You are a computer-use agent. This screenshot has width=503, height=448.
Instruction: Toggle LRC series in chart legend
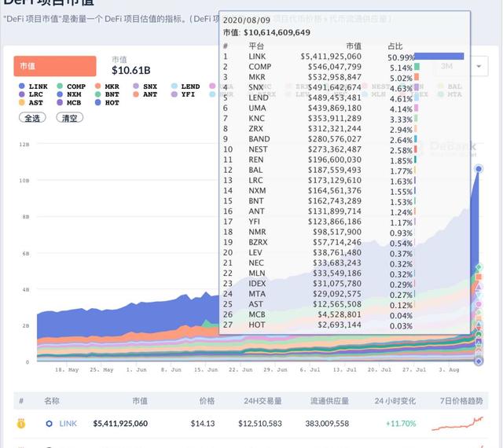tap(31, 94)
